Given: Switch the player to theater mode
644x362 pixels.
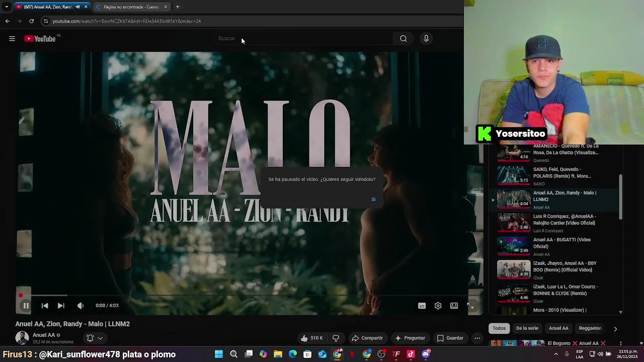Looking at the screenshot, I should (x=454, y=306).
